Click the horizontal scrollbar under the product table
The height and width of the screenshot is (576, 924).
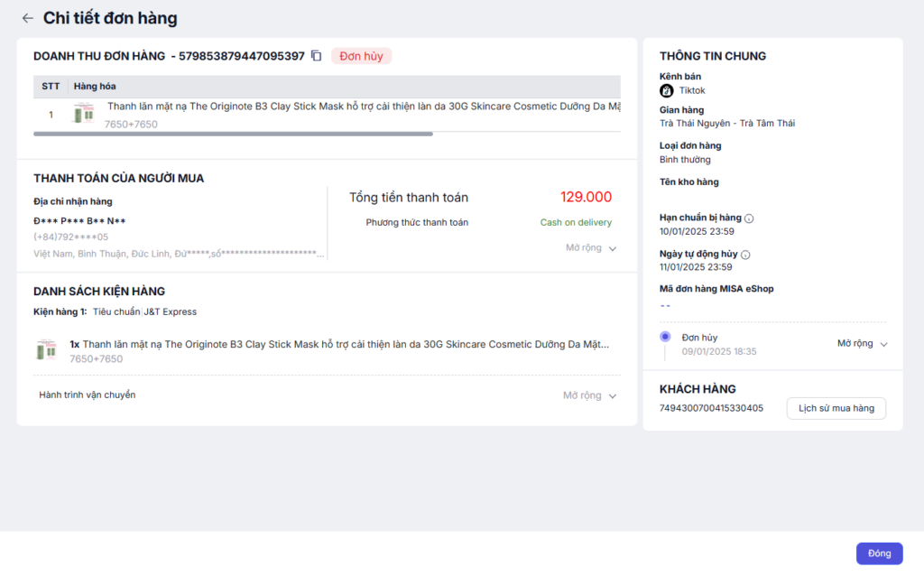coord(233,134)
